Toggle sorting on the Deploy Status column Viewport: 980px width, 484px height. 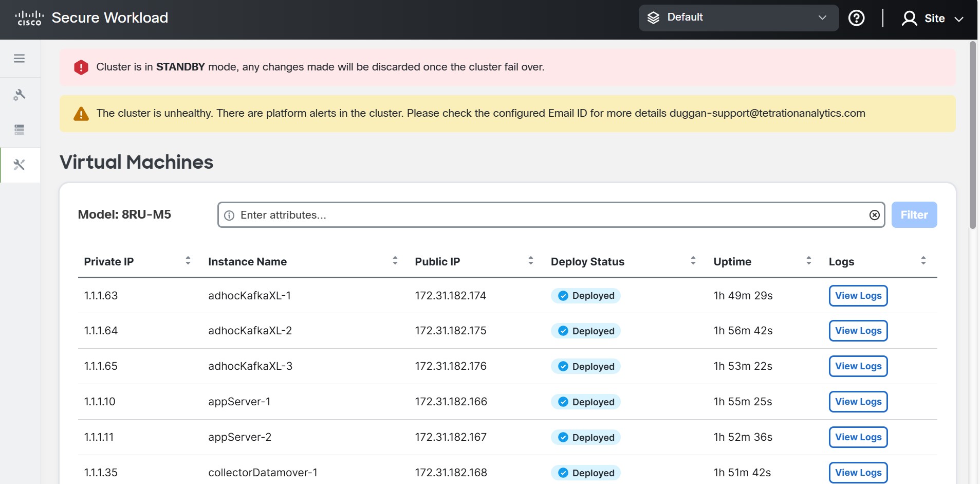coord(693,261)
